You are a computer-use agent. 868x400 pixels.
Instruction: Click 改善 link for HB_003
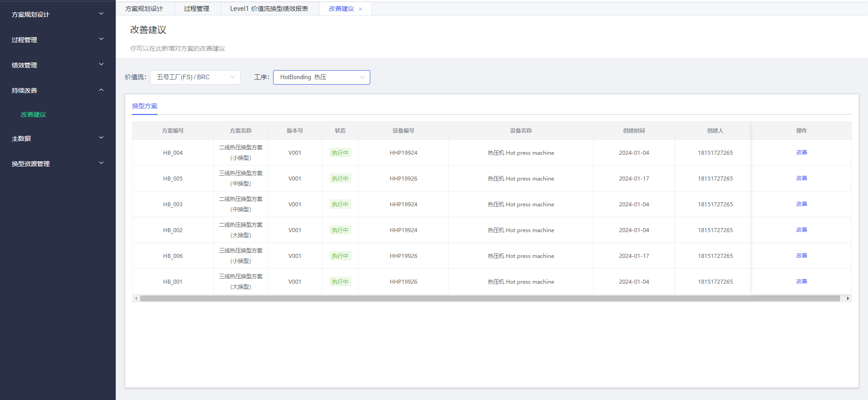pos(802,204)
